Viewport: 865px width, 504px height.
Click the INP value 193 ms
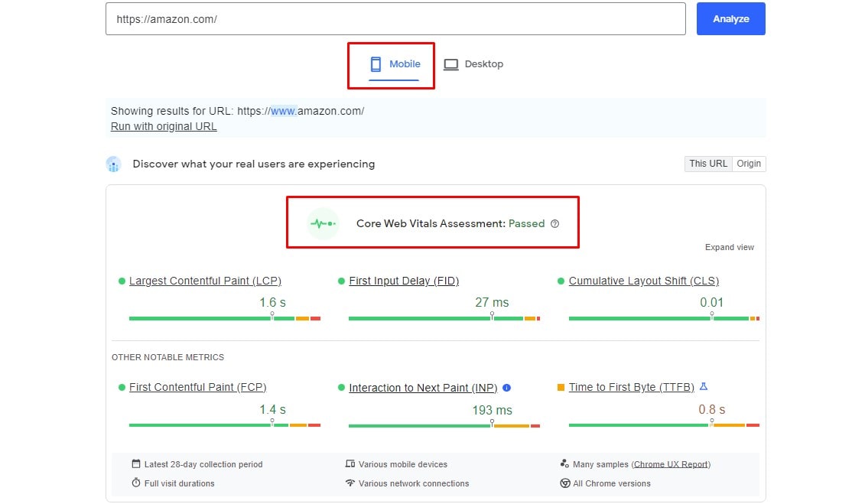pos(492,410)
